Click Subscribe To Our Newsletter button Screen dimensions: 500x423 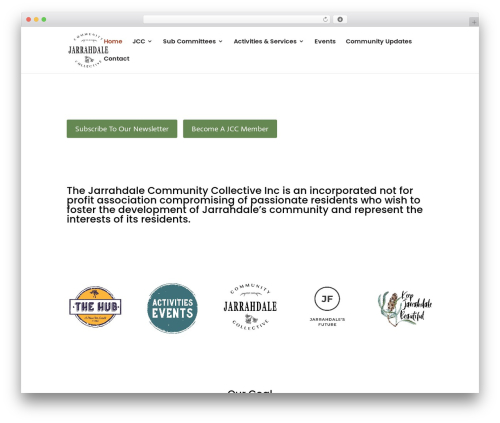(x=122, y=129)
